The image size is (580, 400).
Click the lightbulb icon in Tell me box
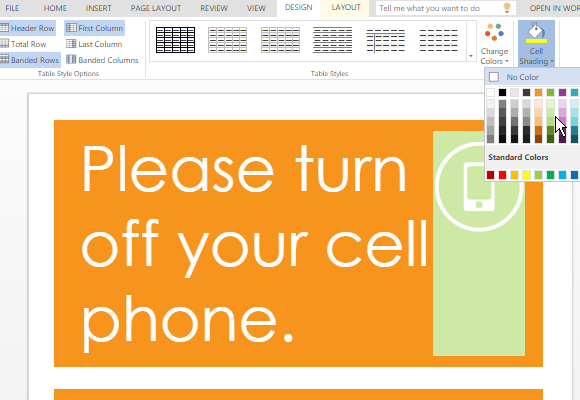[508, 8]
